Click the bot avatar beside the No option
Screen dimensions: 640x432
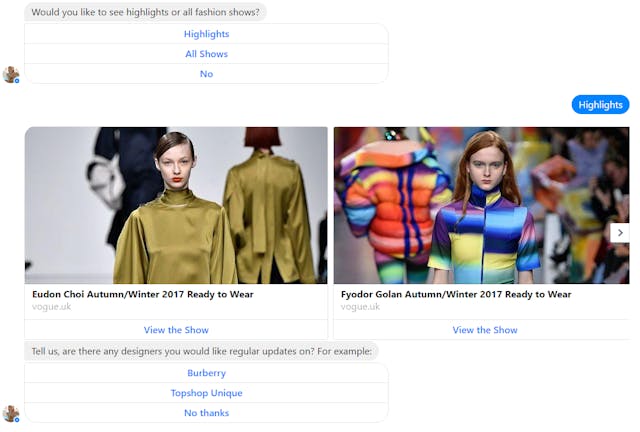11,75
